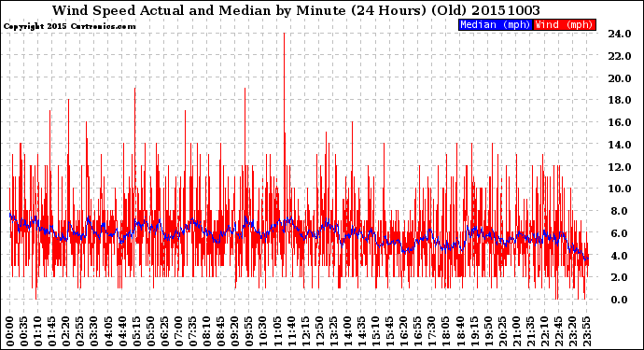
Task: Click the 12:50 time axis label
Action: pyautogui.click(x=319, y=331)
